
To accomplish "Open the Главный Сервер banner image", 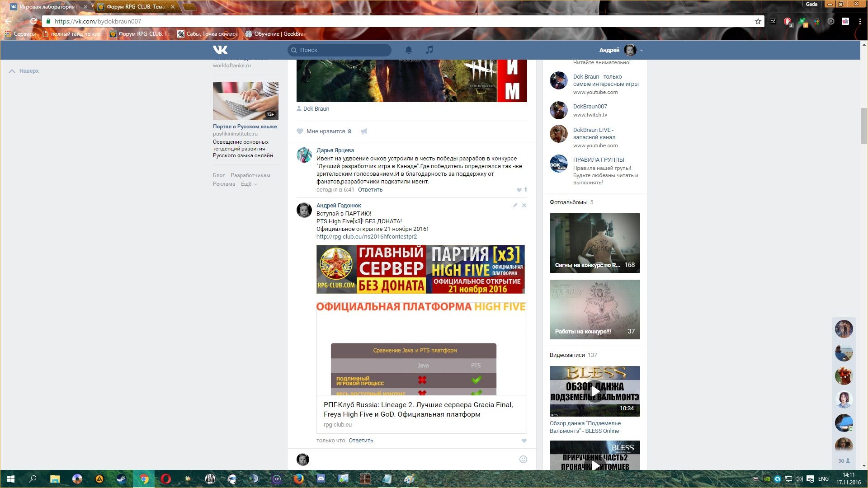I will (x=420, y=269).
